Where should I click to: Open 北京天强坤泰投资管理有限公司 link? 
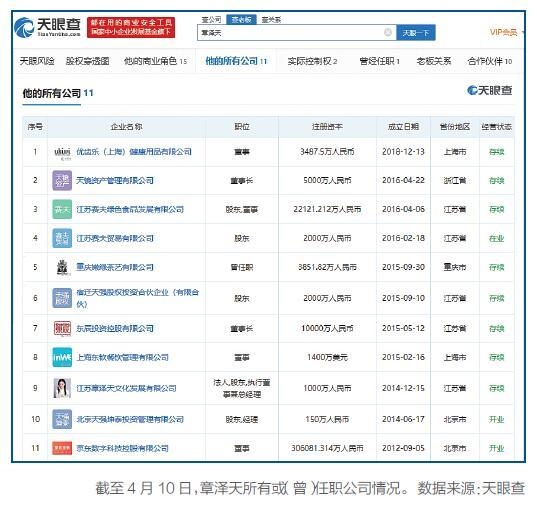[x=130, y=419]
